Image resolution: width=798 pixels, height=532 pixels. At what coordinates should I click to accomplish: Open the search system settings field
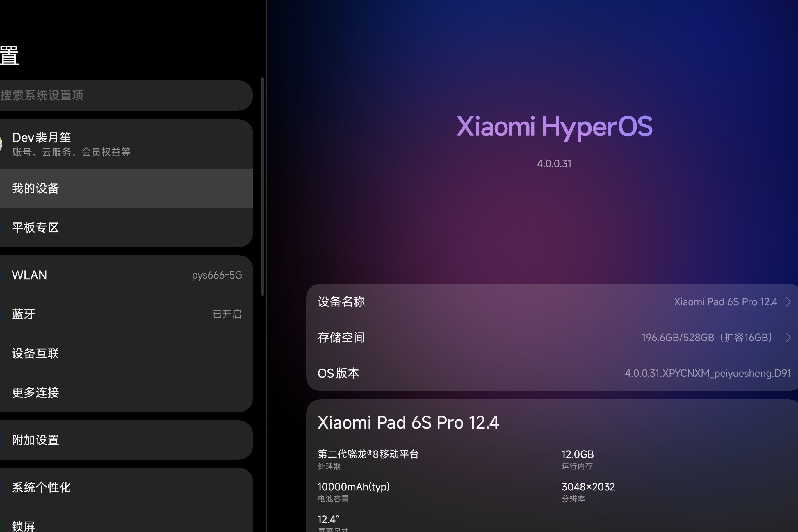tap(126, 95)
